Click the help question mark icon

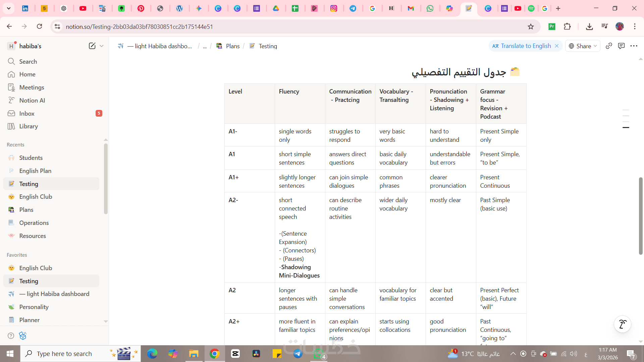[11, 336]
